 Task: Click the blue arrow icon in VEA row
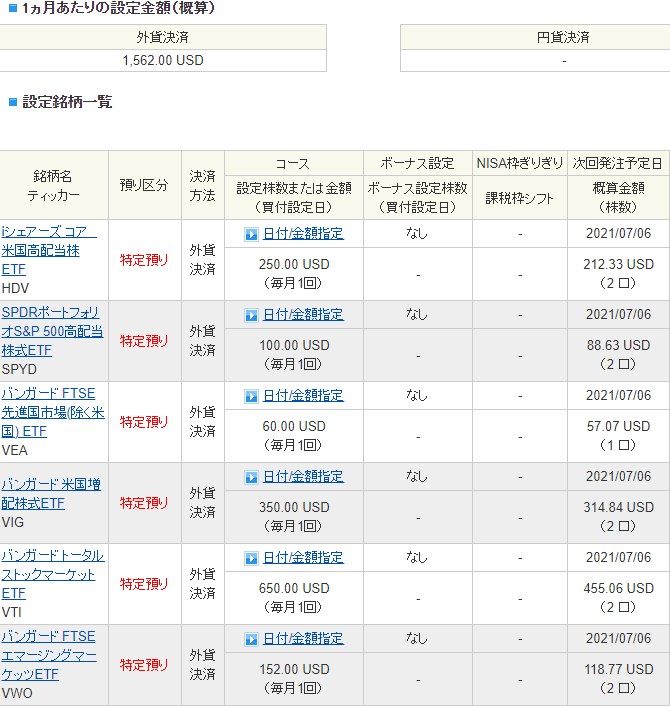pyautogui.click(x=251, y=396)
